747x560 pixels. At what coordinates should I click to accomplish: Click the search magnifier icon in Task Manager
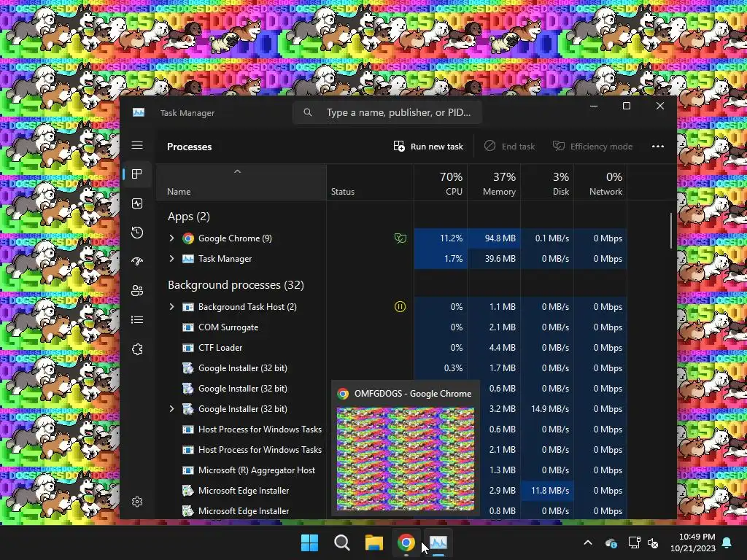coord(308,112)
